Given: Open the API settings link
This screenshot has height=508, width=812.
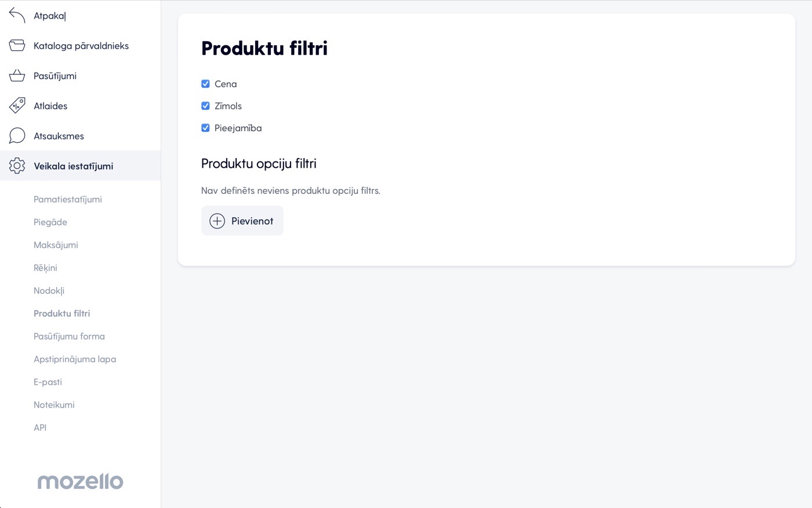Looking at the screenshot, I should (40, 427).
